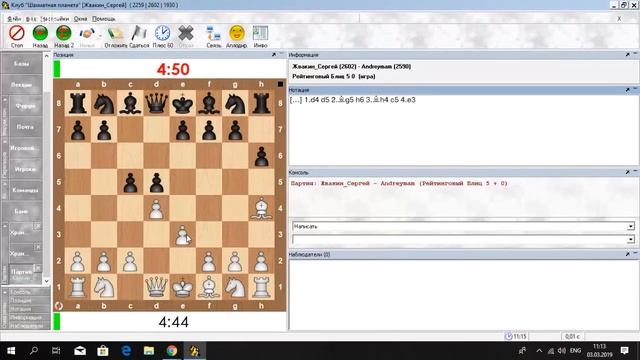640x360 pixels.
Task: Click the Назад green take-back icon
Action: click(x=40, y=33)
